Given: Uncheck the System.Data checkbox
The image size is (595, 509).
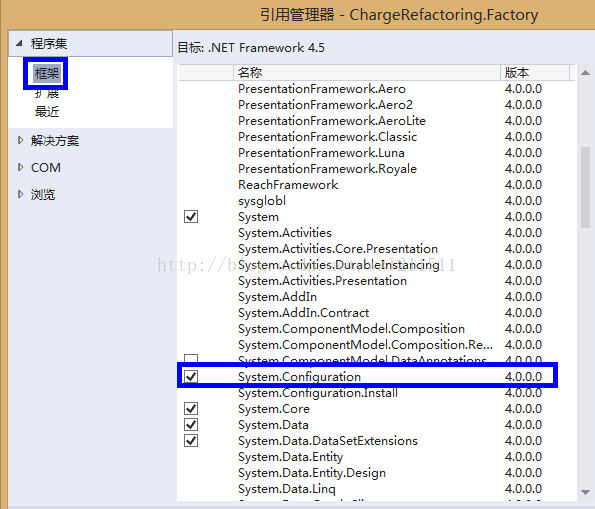Looking at the screenshot, I should pyautogui.click(x=191, y=425).
